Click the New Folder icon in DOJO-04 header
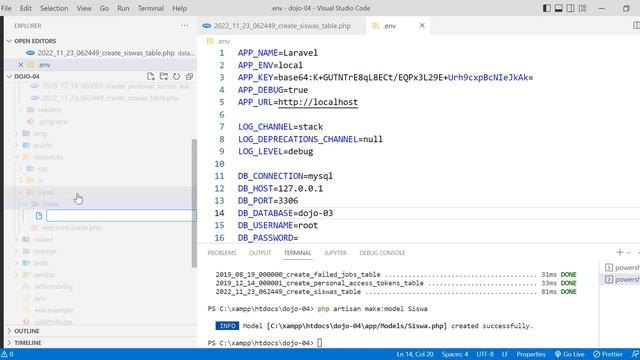Viewport: 640px width, 360px height. [x=164, y=76]
